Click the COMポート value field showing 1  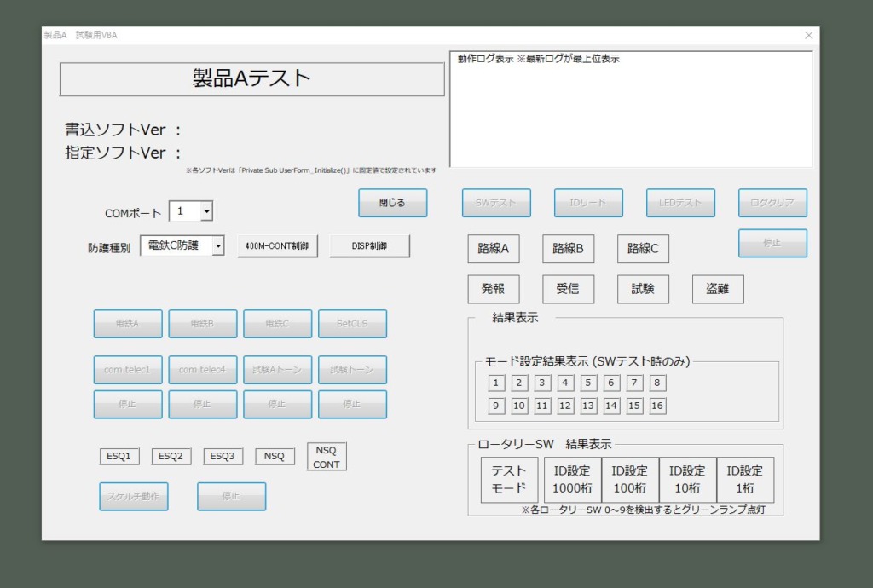click(x=185, y=211)
